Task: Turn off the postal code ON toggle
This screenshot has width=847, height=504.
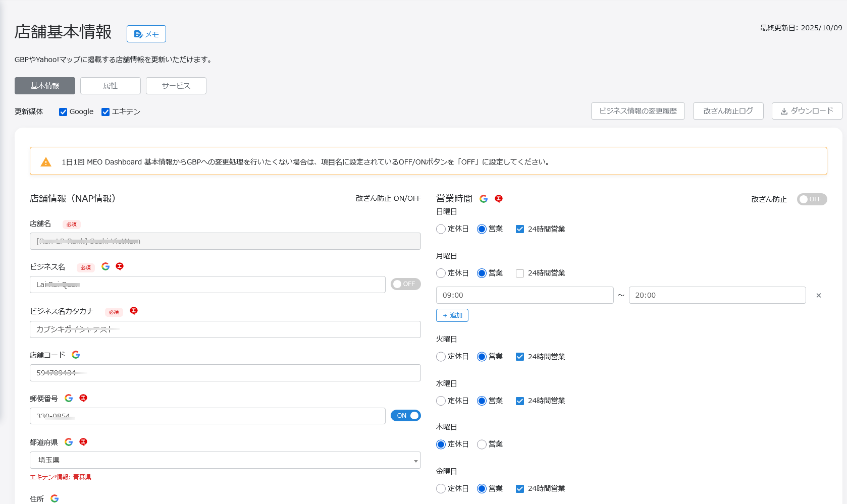Action: (x=405, y=416)
